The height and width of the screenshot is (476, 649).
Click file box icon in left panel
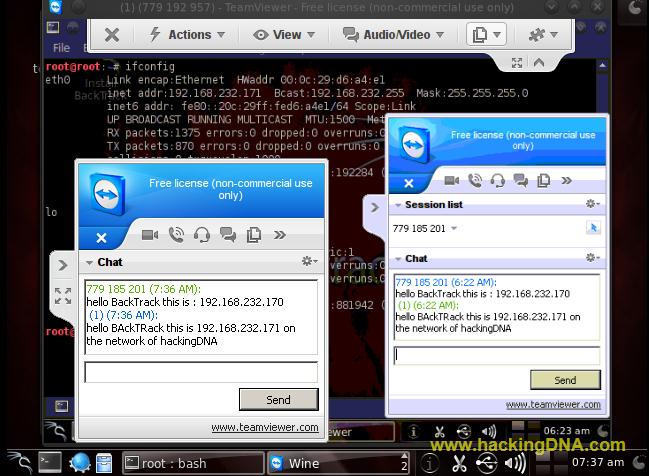pyautogui.click(x=253, y=235)
